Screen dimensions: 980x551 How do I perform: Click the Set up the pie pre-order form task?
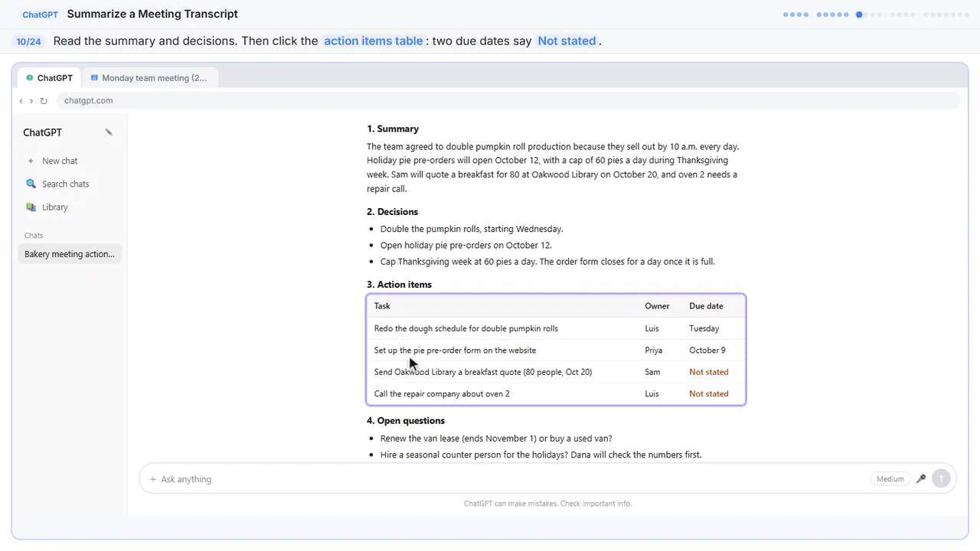(455, 350)
